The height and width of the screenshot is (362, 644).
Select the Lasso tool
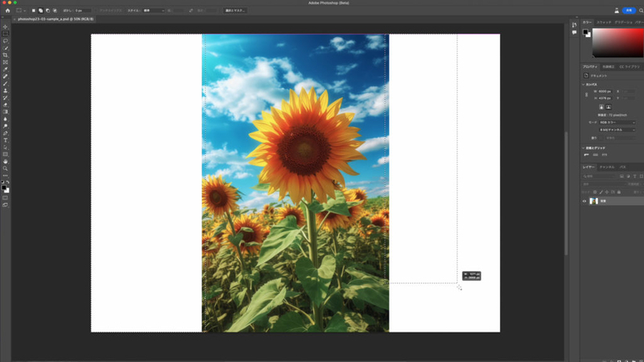point(6,41)
